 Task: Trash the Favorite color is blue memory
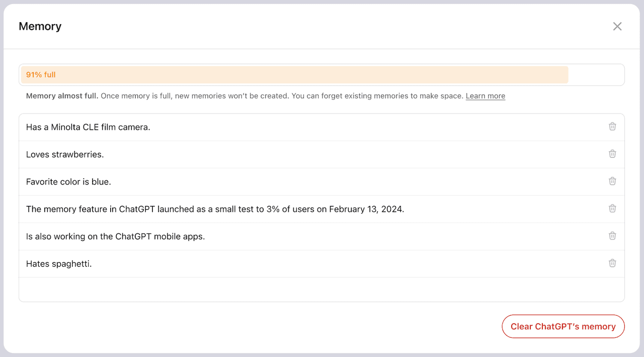(612, 181)
